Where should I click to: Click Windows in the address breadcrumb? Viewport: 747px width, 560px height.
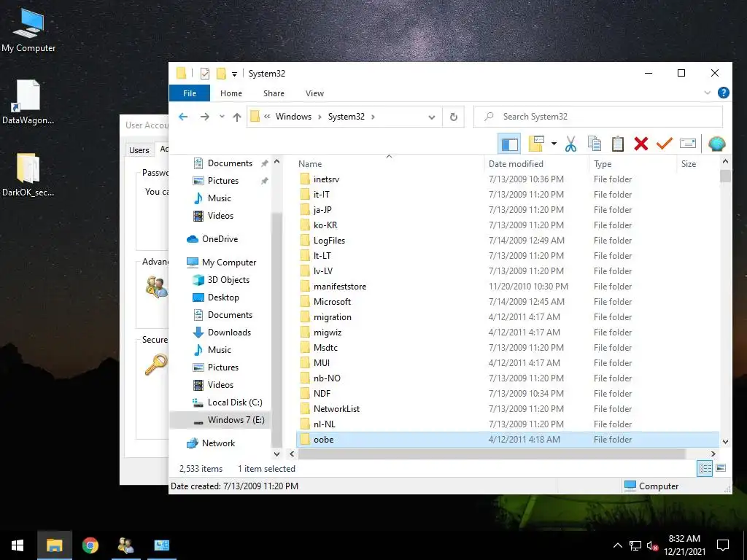[293, 117]
